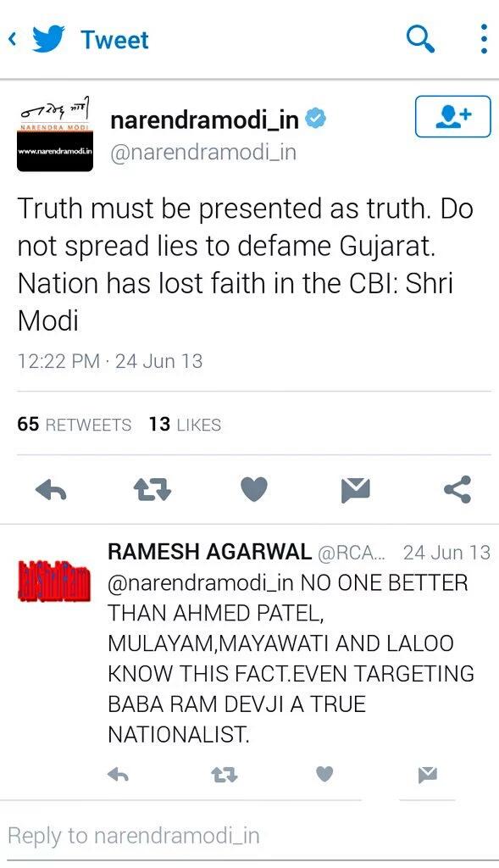Follow narendramodi_in with the add-user button
This screenshot has width=499, height=868.
[452, 116]
